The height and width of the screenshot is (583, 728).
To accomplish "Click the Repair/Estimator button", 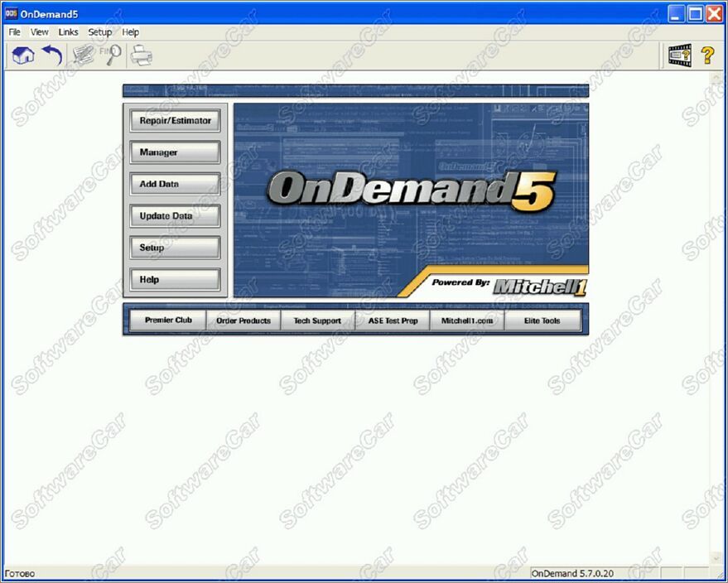I will (175, 121).
